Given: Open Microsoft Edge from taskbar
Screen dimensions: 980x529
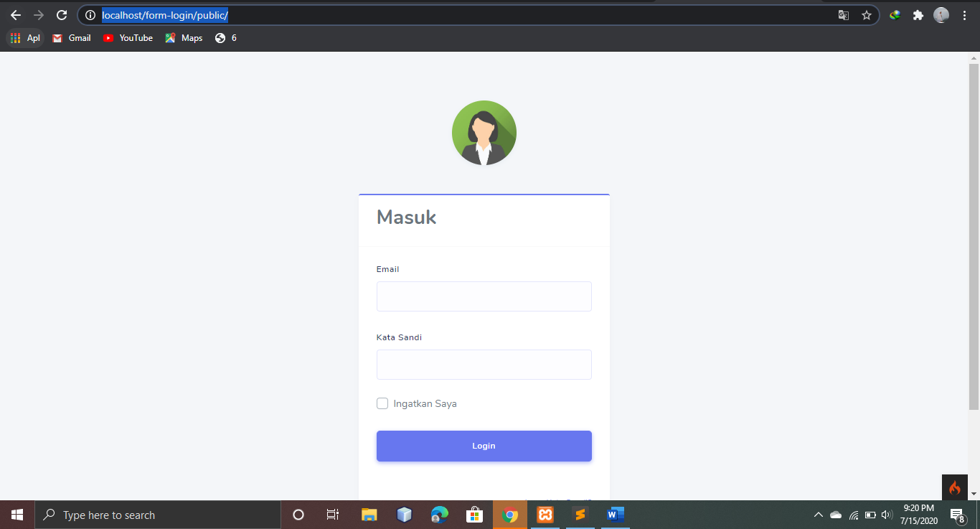Looking at the screenshot, I should [x=439, y=515].
